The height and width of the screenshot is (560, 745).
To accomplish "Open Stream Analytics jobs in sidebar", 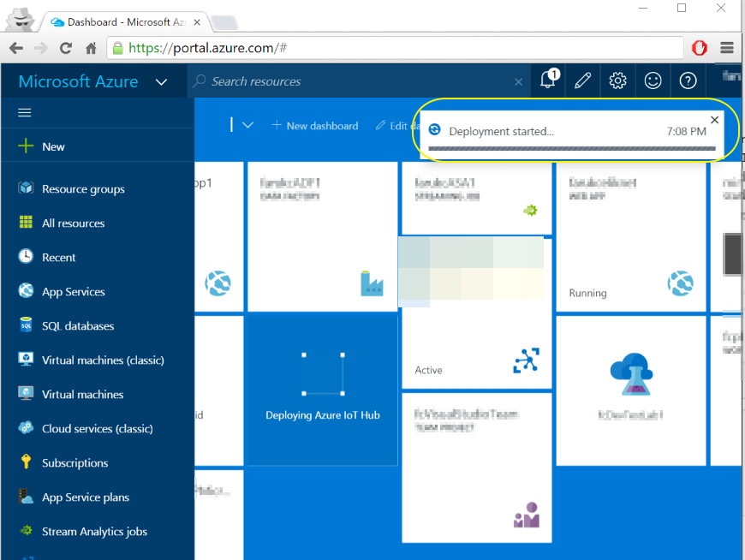I will 94,532.
